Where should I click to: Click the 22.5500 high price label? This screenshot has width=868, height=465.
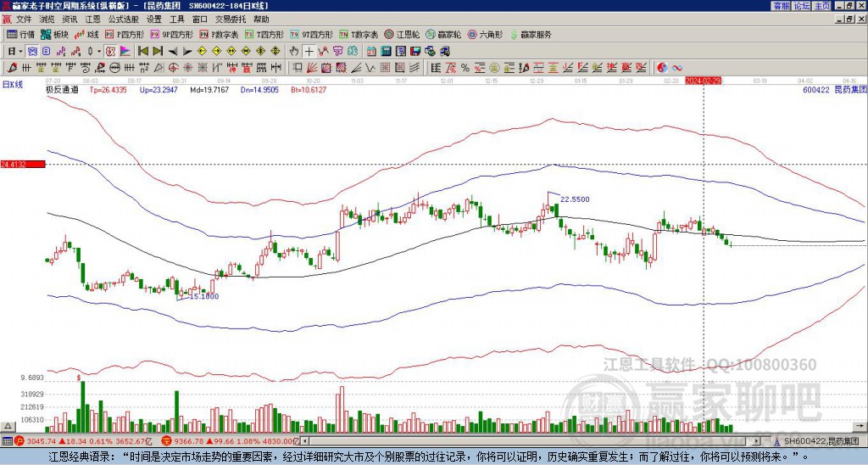[575, 199]
